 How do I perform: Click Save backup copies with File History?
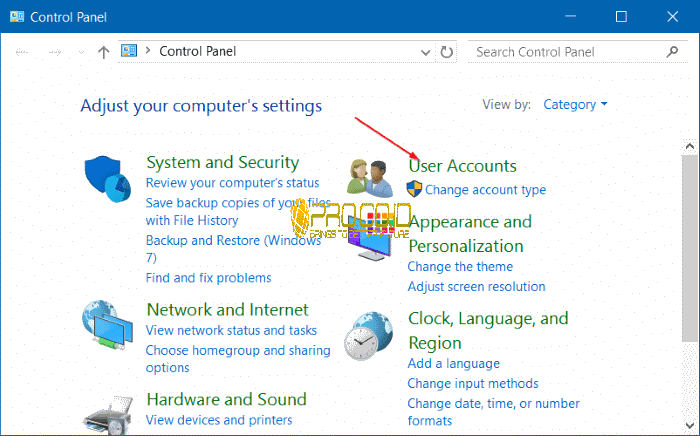click(x=238, y=212)
